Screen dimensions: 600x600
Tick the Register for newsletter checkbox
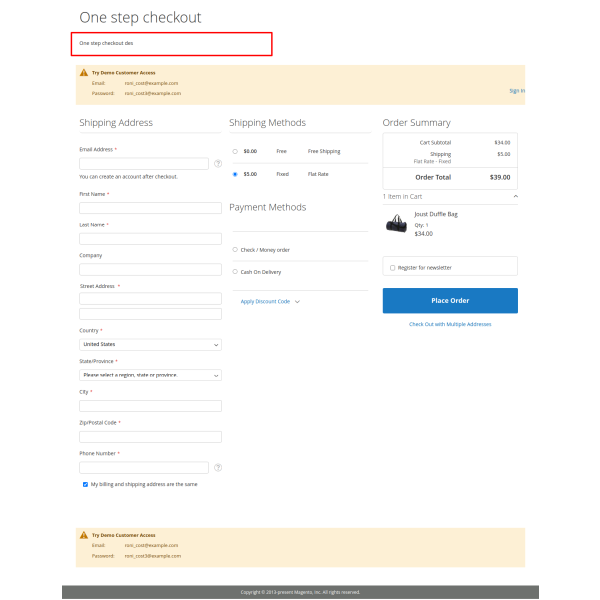pyautogui.click(x=392, y=267)
